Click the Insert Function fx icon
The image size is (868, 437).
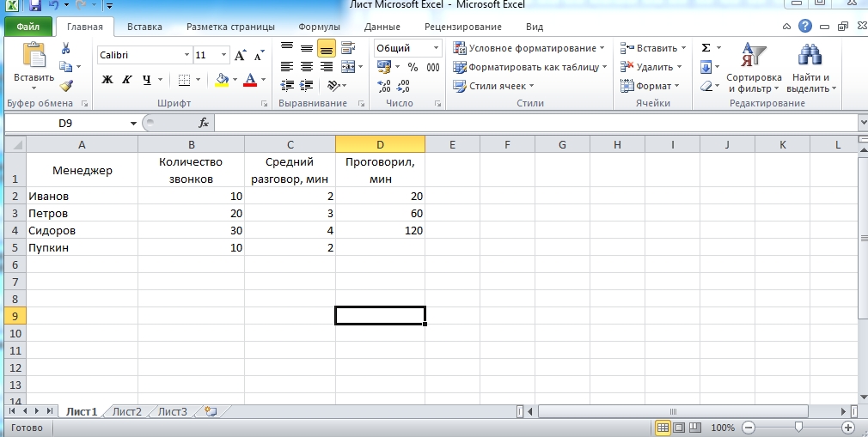[204, 123]
